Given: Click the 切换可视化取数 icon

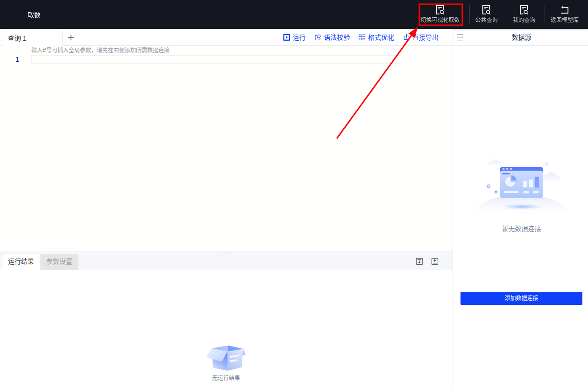Looking at the screenshot, I should pos(440,10).
